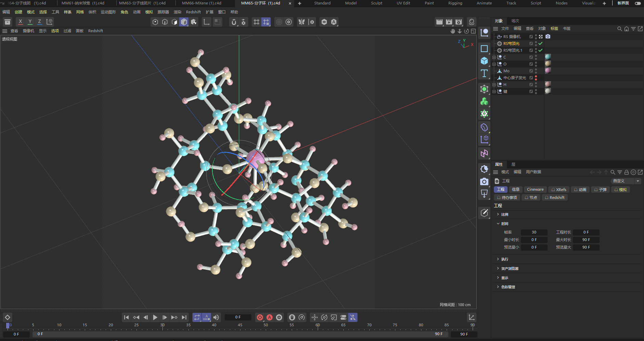644x341 pixels.
Task: Toggle the coordinate system icon
Action: point(49,22)
